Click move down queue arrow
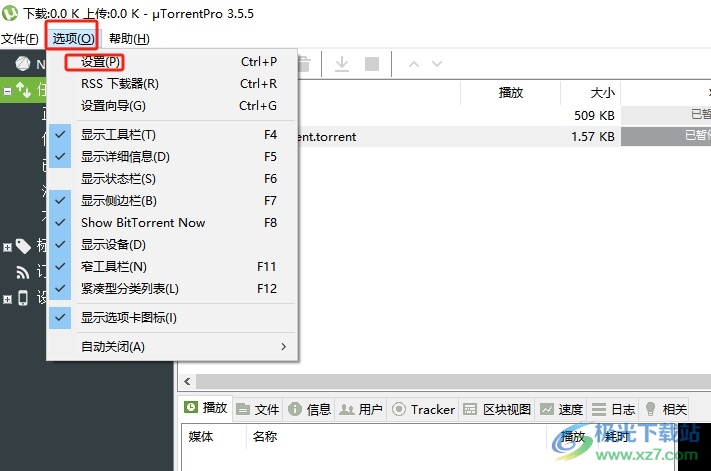711x471 pixels. click(437, 64)
